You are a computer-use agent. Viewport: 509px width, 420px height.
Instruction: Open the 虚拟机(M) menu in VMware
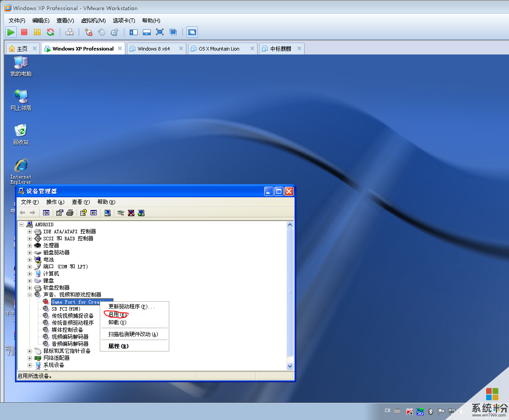click(x=93, y=21)
